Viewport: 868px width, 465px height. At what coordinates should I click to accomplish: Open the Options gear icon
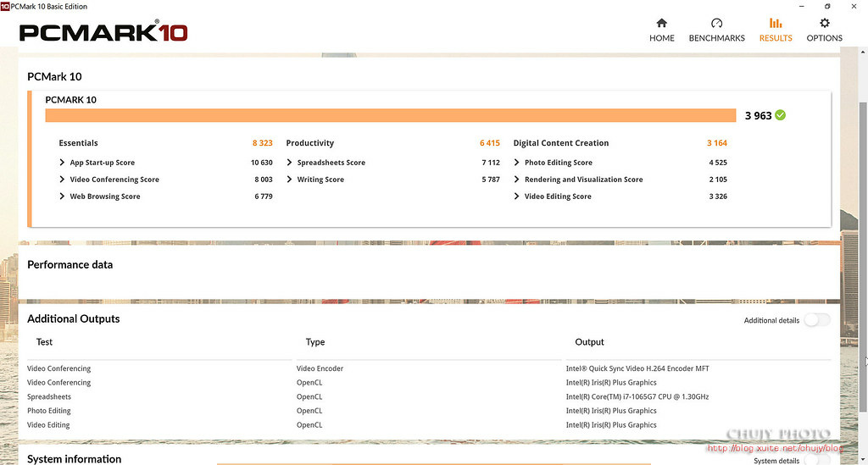click(x=824, y=23)
